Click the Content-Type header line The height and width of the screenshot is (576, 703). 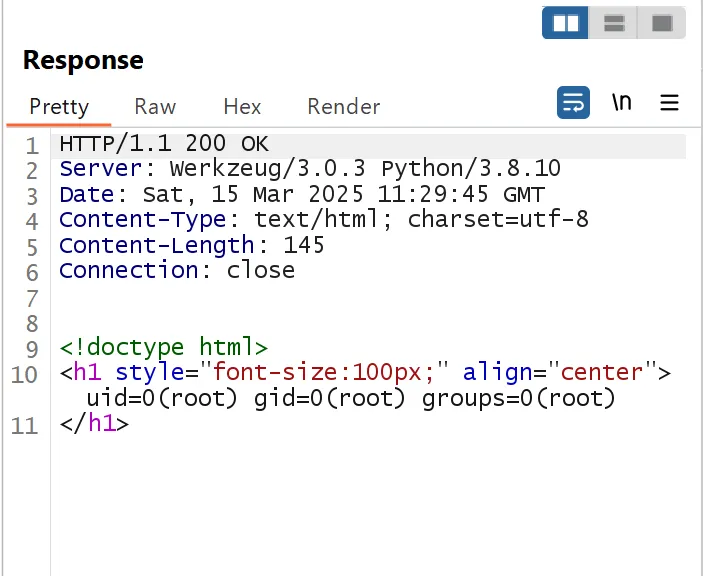point(324,219)
